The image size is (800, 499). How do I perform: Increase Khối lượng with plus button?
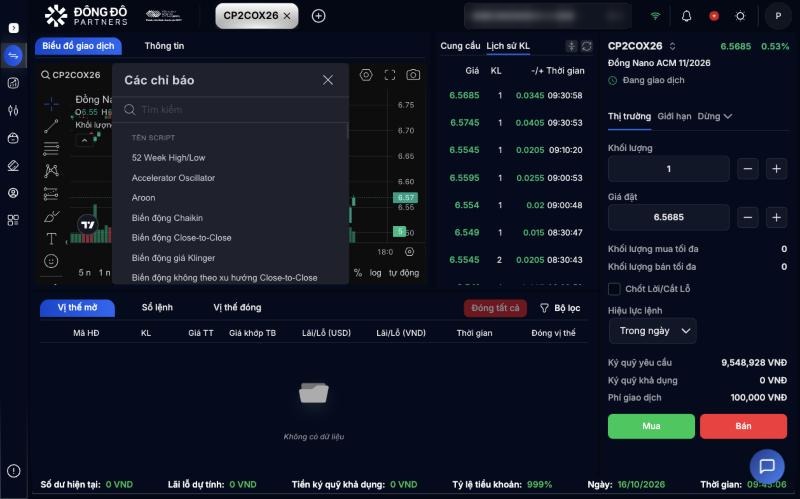click(x=776, y=169)
